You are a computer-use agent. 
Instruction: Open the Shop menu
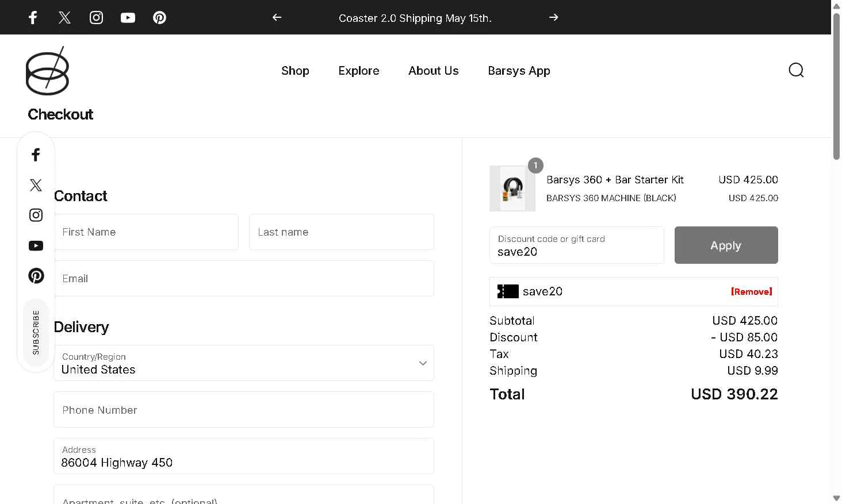click(x=295, y=71)
